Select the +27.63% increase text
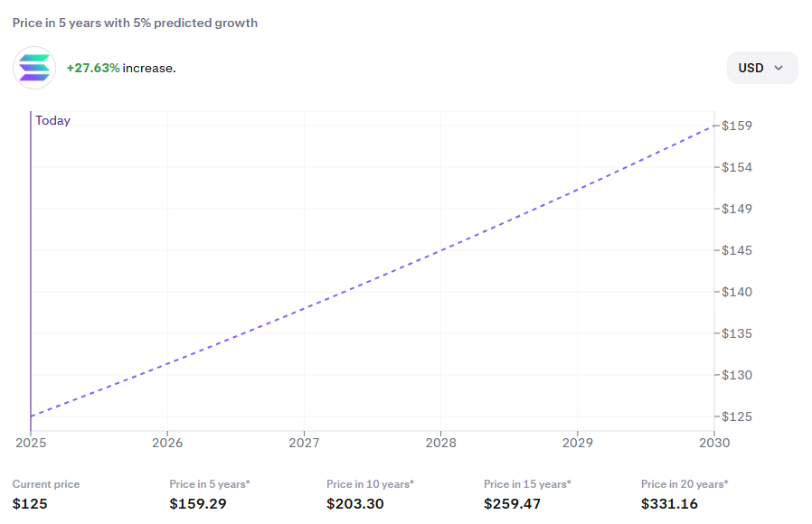Screen dimensions: 812x524 93,68
